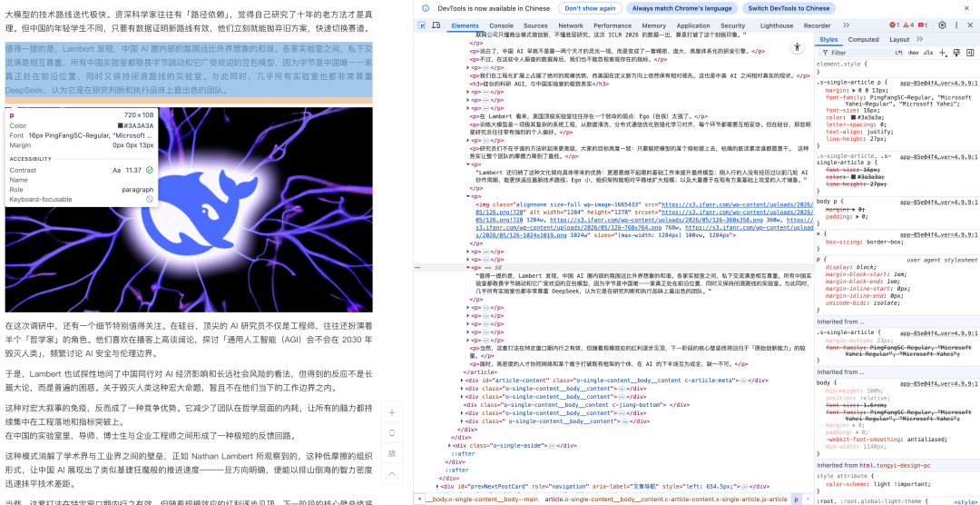This screenshot has width=980, height=505.
Task: Click the page's plus floating button
Action: (x=392, y=412)
